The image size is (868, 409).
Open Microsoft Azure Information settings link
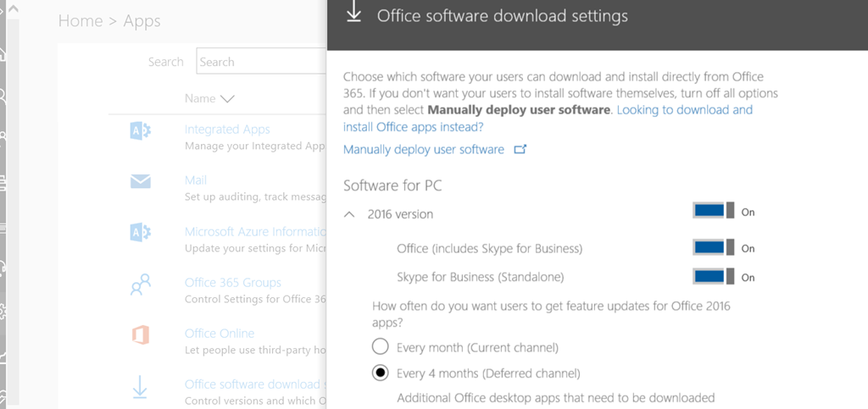pyautogui.click(x=255, y=231)
